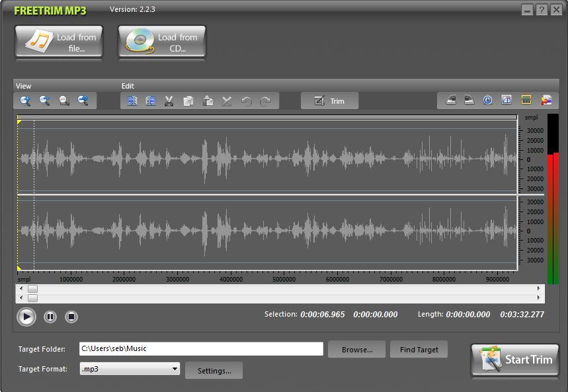The height and width of the screenshot is (392, 568).
Task: Pause audio playback
Action: (50, 317)
